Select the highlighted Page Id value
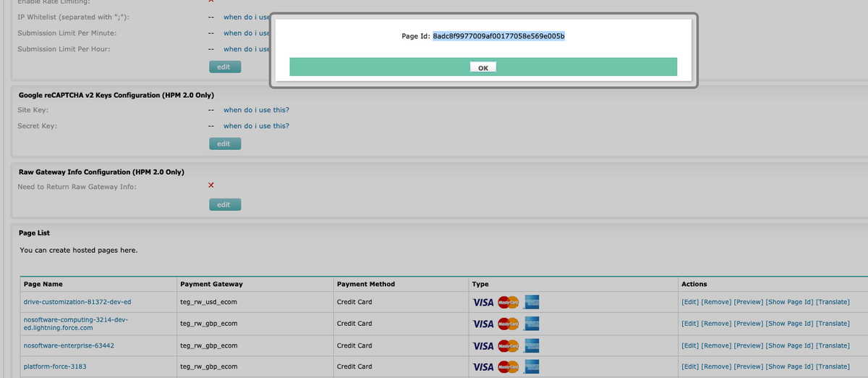Viewport: 868px width, 378px height. click(498, 35)
